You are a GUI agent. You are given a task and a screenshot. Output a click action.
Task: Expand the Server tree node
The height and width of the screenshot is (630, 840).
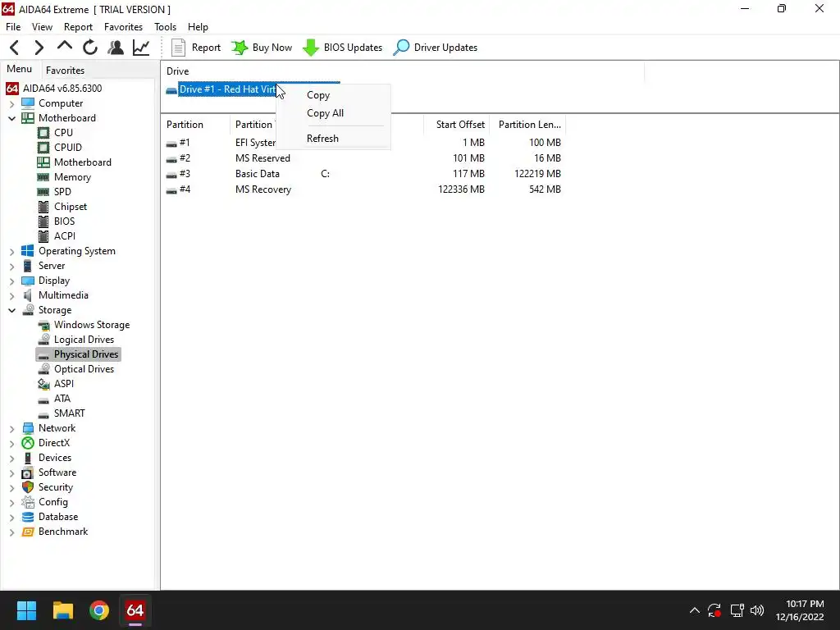coord(11,267)
